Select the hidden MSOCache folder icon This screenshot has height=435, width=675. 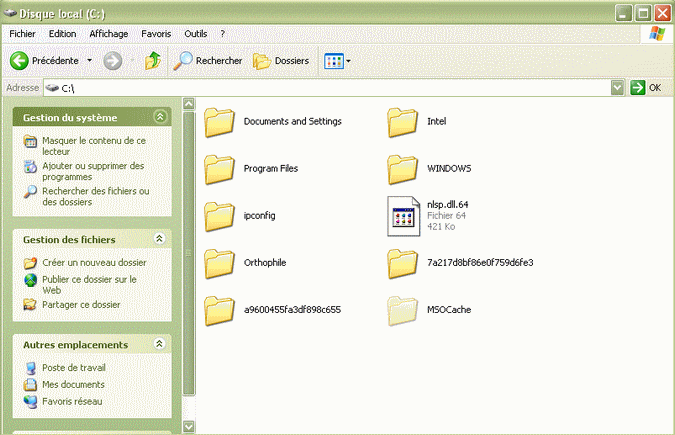point(403,311)
